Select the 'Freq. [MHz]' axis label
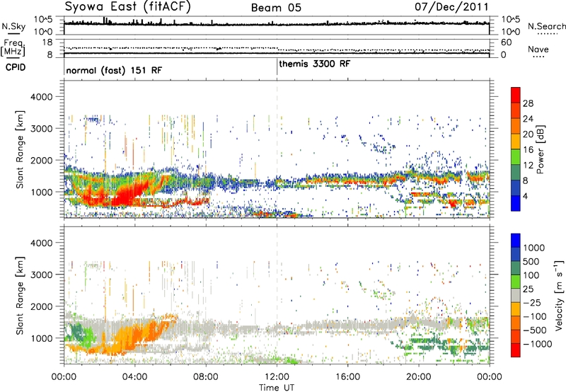Image resolution: width=566 pixels, height=392 pixels. click(x=13, y=48)
